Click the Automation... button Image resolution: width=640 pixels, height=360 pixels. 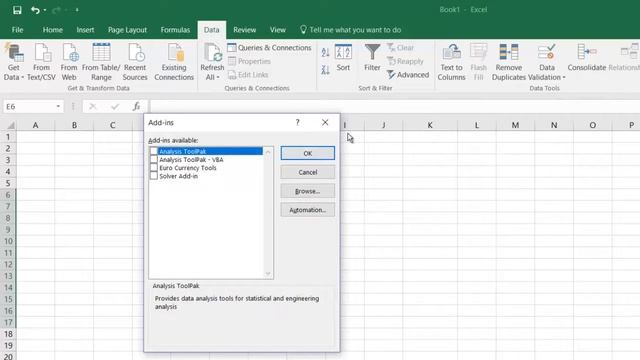(308, 210)
